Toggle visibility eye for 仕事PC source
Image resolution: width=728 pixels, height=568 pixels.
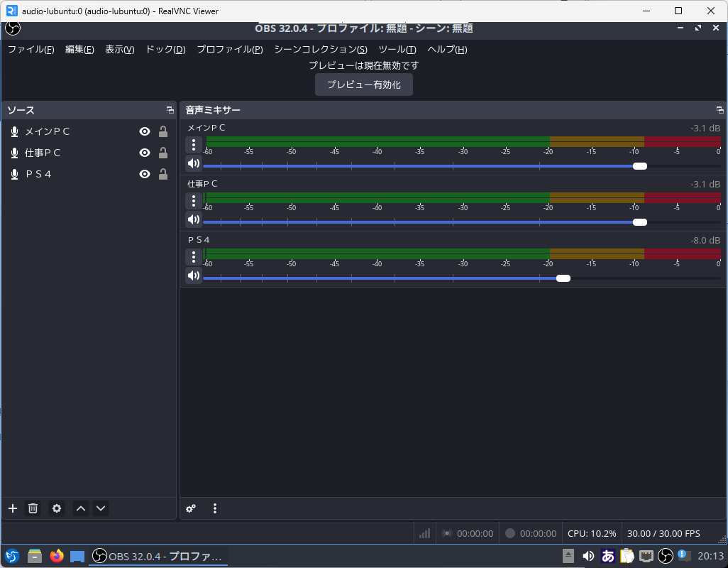tap(145, 153)
